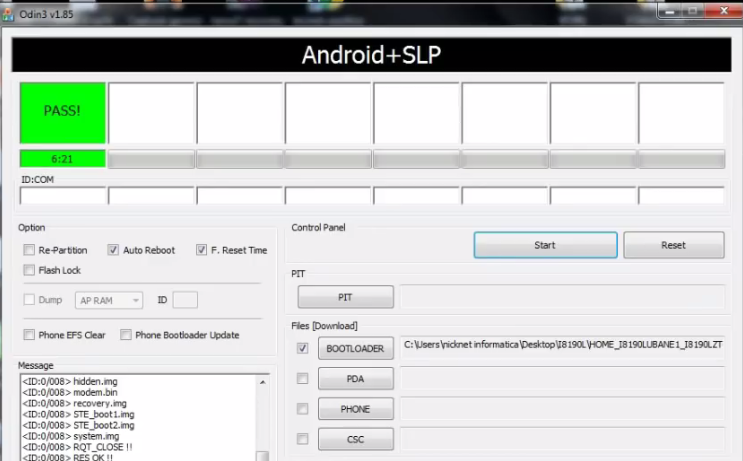
Task: Click the BOOTLOADER browse button
Action: (x=356, y=348)
